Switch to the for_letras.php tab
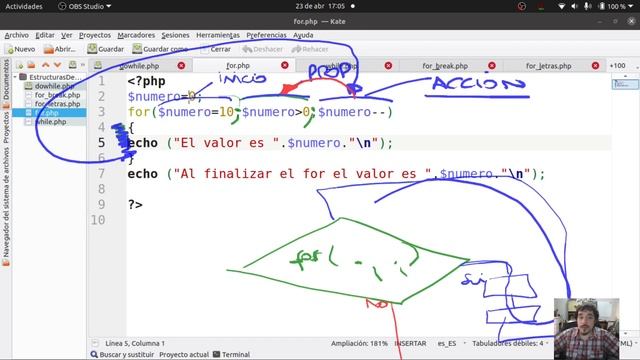This screenshot has width=640, height=360. [x=548, y=66]
